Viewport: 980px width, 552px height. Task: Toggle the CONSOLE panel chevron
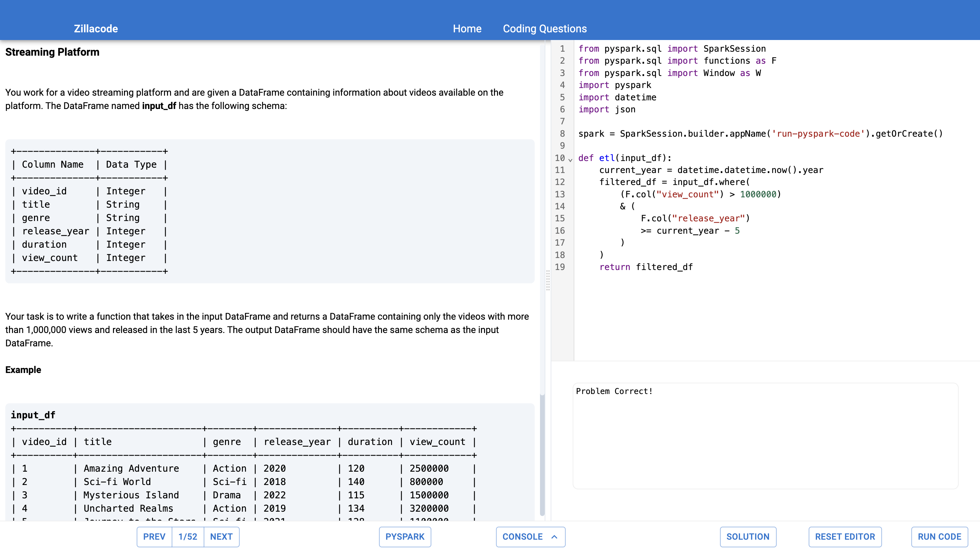pyautogui.click(x=554, y=536)
